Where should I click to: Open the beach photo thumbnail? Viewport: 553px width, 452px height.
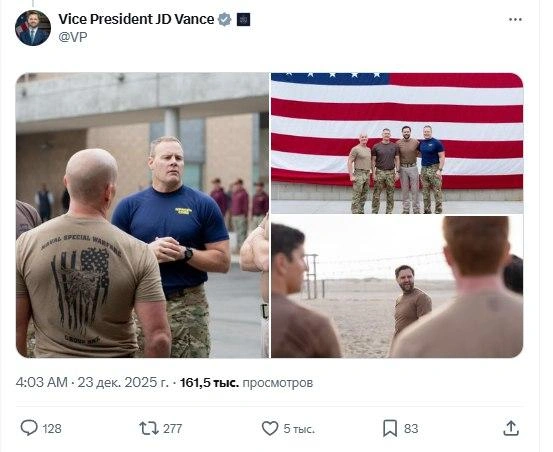click(x=397, y=287)
